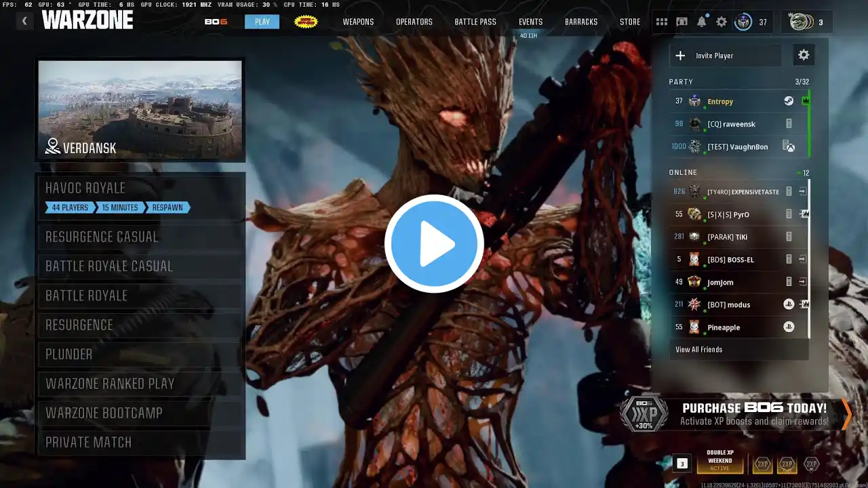Select Battle Royale Casual mode
868x488 pixels.
[x=141, y=266]
